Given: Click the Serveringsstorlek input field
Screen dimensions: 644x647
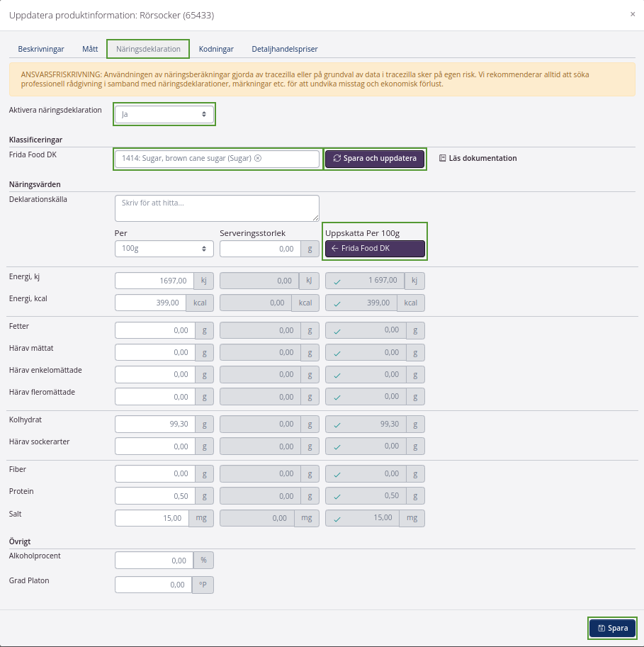Looking at the screenshot, I should (260, 249).
